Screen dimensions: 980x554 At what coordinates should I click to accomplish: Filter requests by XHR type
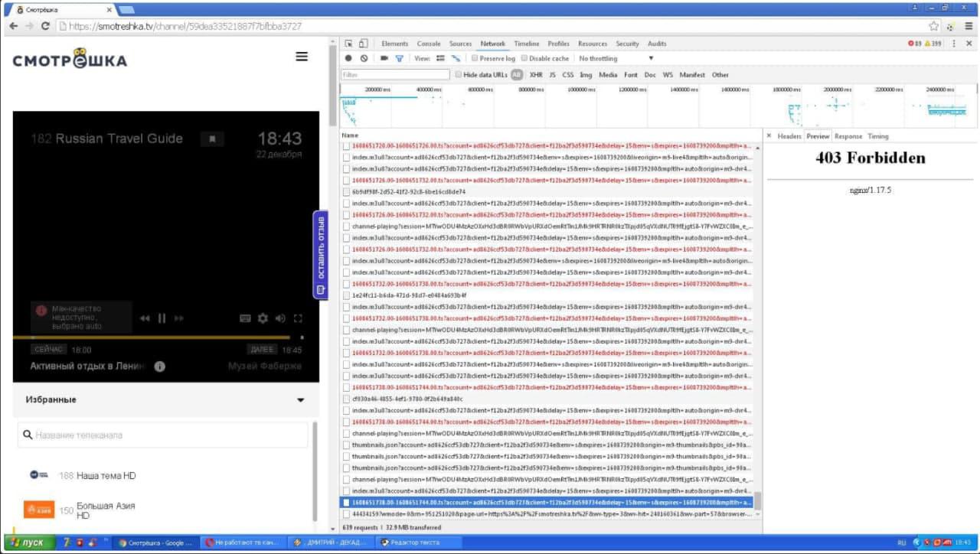click(536, 75)
